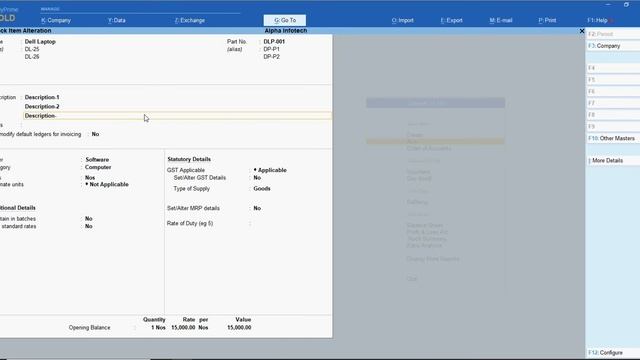Image resolution: width=640 pixels, height=360 pixels.
Task: Click opening balance rate 15,000.00
Action: 183,328
